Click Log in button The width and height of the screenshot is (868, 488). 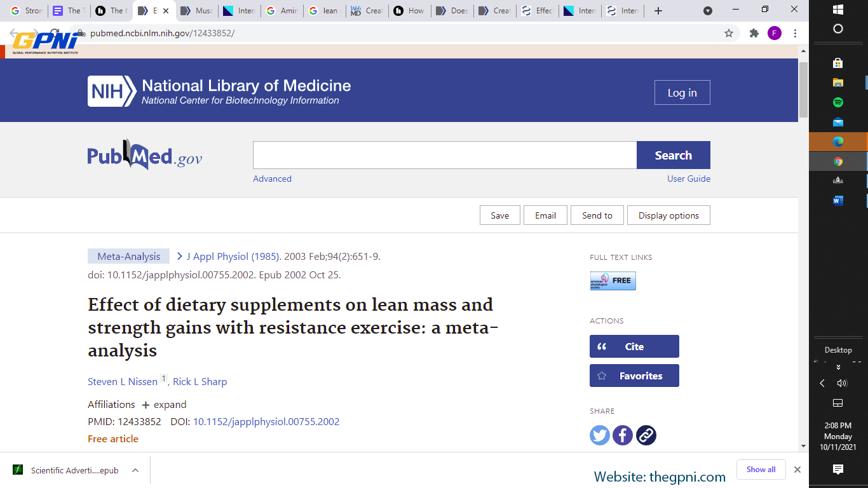point(682,93)
